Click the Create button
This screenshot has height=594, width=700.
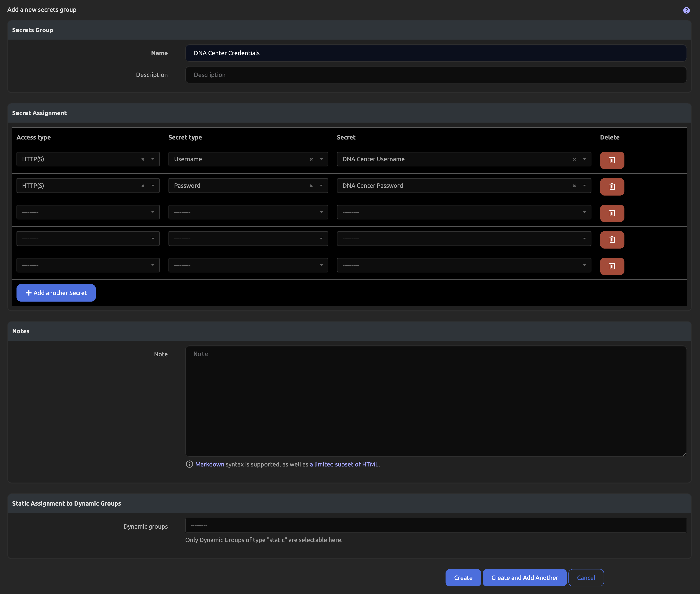point(463,577)
